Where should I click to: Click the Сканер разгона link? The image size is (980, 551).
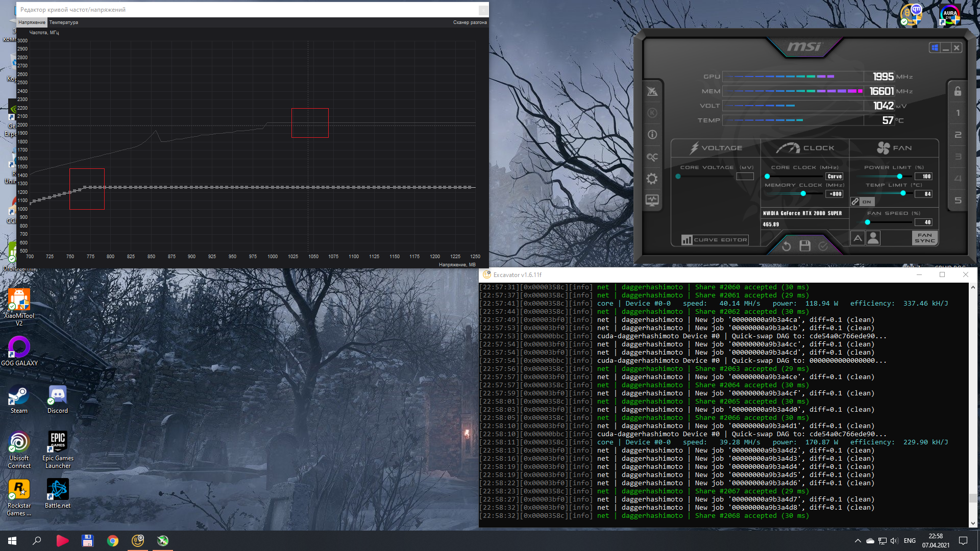coord(470,22)
